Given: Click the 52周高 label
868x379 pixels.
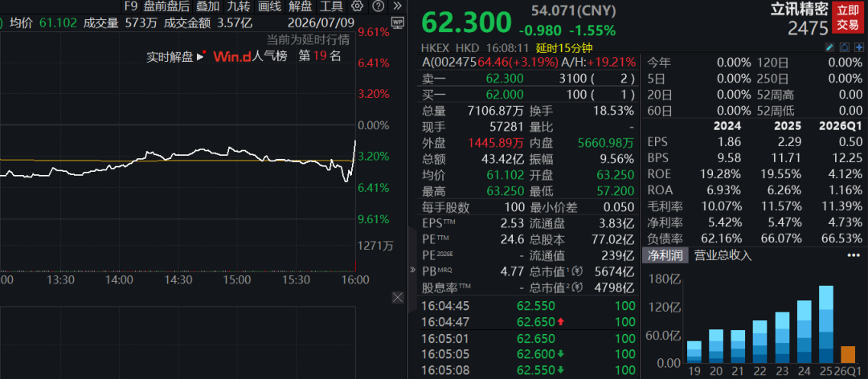Looking at the screenshot, I should [775, 94].
